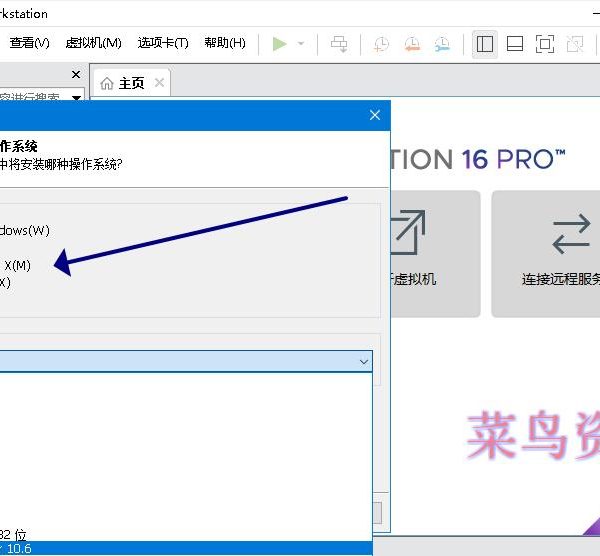Select the ESX(X) operating system option

click(5, 282)
